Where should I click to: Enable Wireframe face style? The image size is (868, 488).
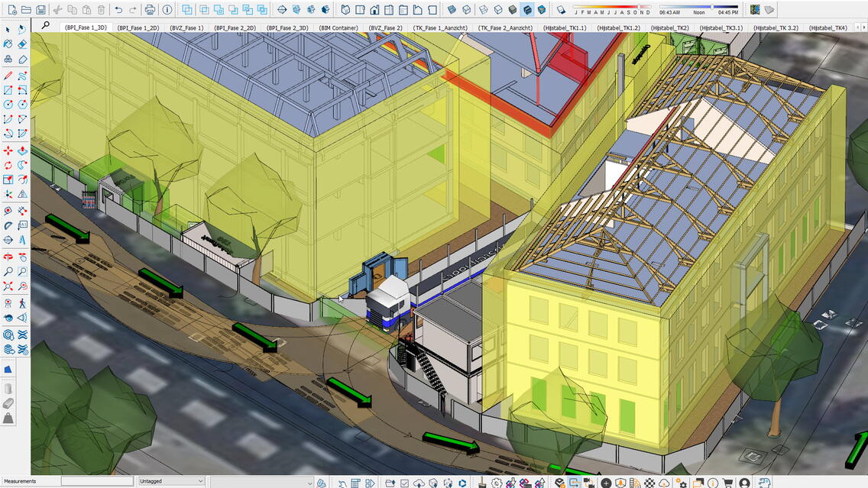pyautogui.click(x=484, y=10)
